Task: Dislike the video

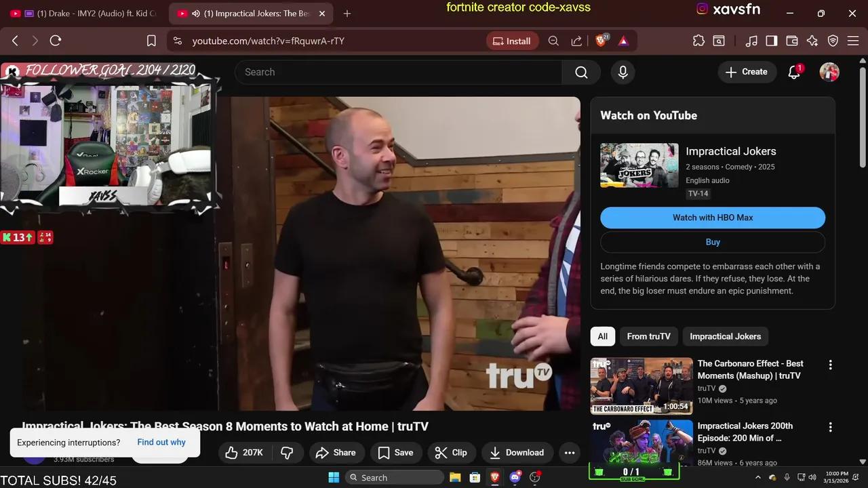Action: (x=287, y=453)
